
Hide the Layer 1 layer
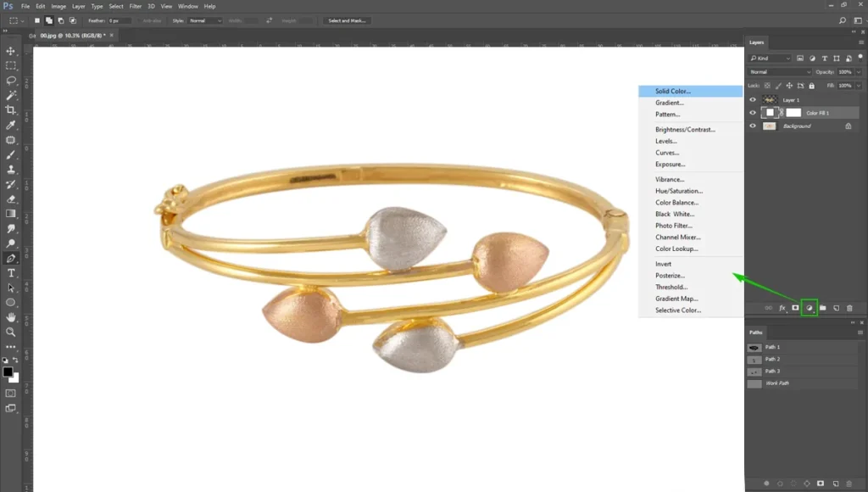(x=753, y=100)
